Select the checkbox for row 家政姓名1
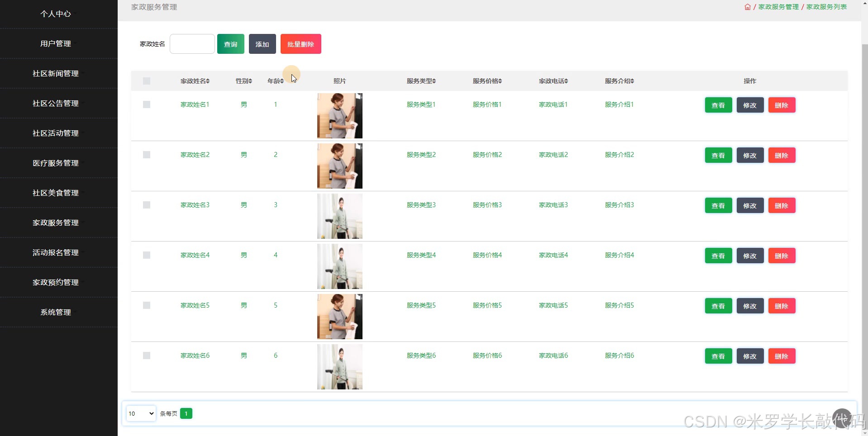Viewport: 868px width, 436px height. click(147, 104)
